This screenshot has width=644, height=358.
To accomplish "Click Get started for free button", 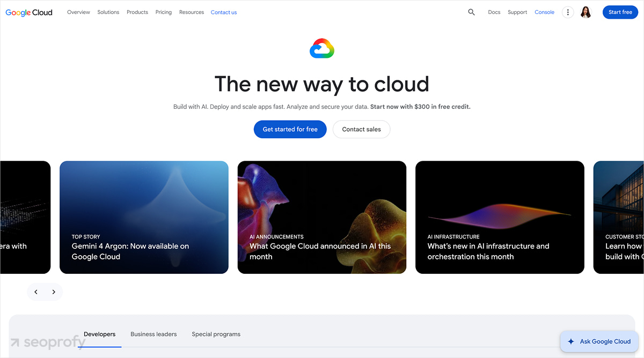I will pos(290,129).
